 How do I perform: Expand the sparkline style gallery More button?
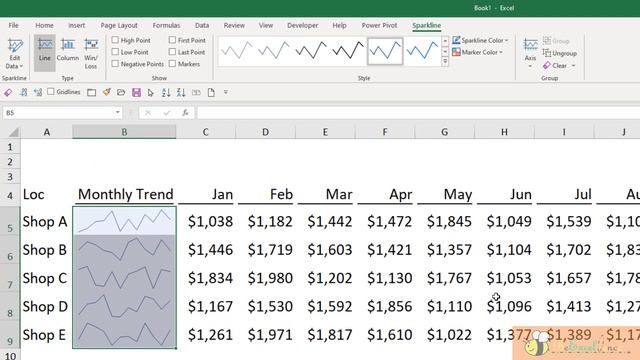445,62
